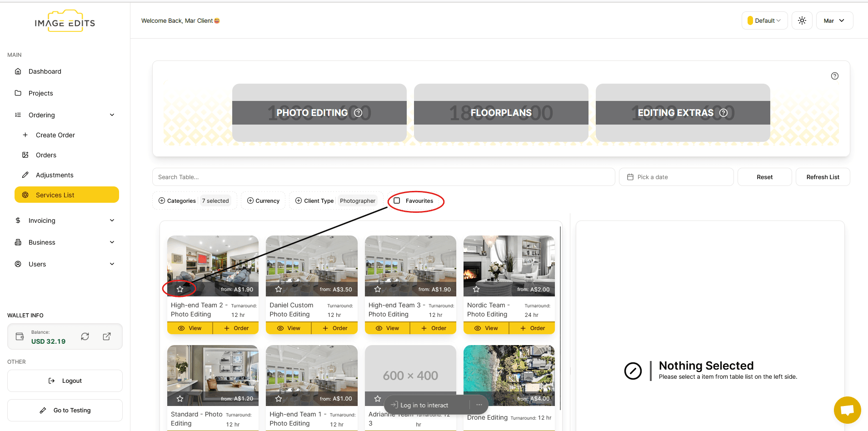Click the Search Table input field
This screenshot has width=868, height=431.
pyautogui.click(x=383, y=177)
